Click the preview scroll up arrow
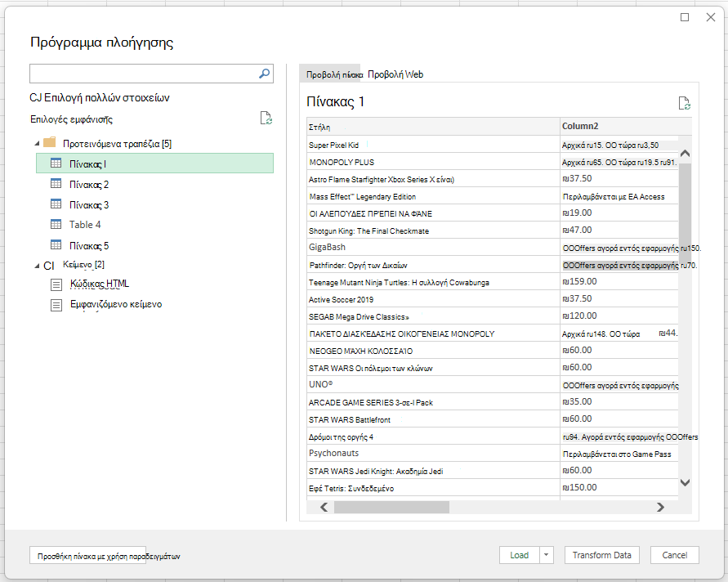 point(685,154)
